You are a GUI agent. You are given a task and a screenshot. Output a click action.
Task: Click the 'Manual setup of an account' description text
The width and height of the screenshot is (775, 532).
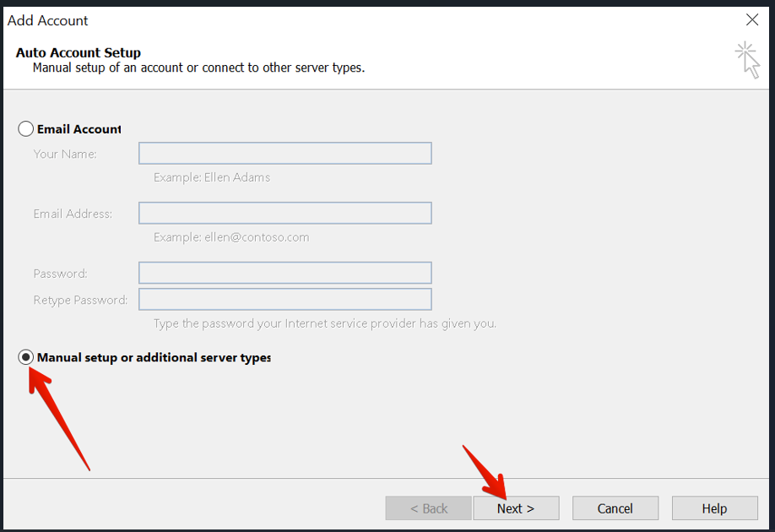(x=198, y=68)
